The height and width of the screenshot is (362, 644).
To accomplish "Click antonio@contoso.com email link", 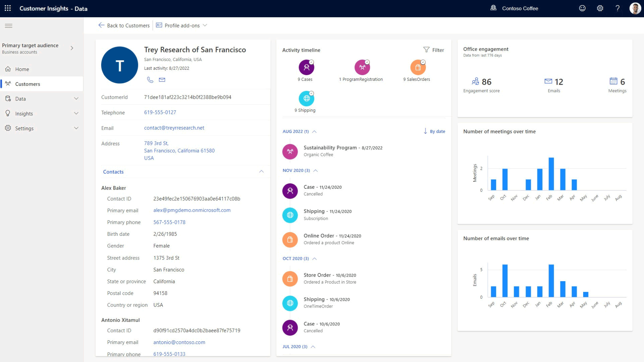I will (179, 342).
